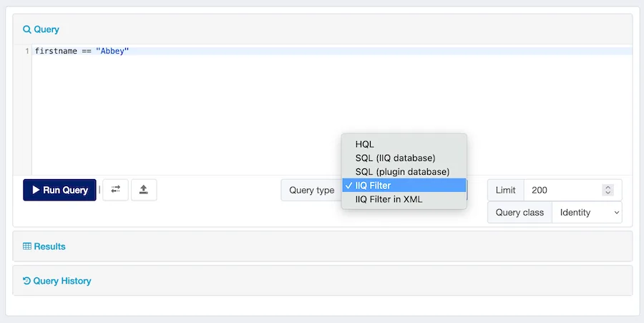Click the Limit label
The width and height of the screenshot is (644, 323).
tap(505, 190)
